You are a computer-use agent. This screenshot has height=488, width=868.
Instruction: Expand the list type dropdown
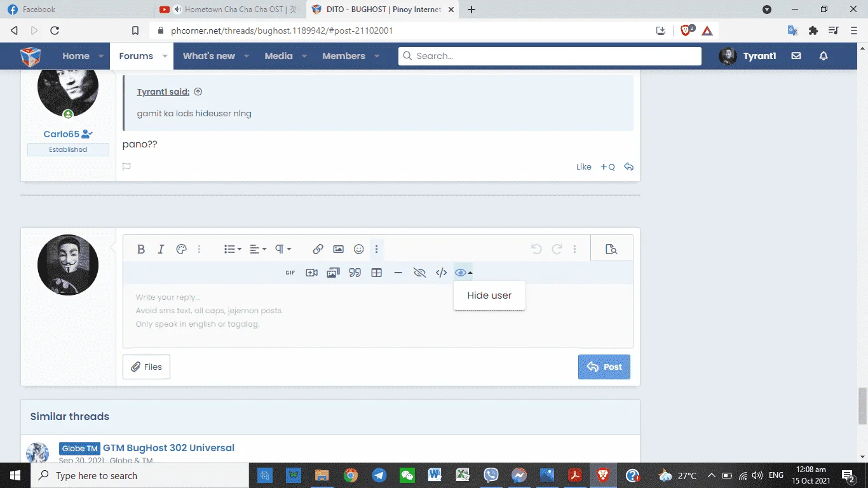coord(233,249)
